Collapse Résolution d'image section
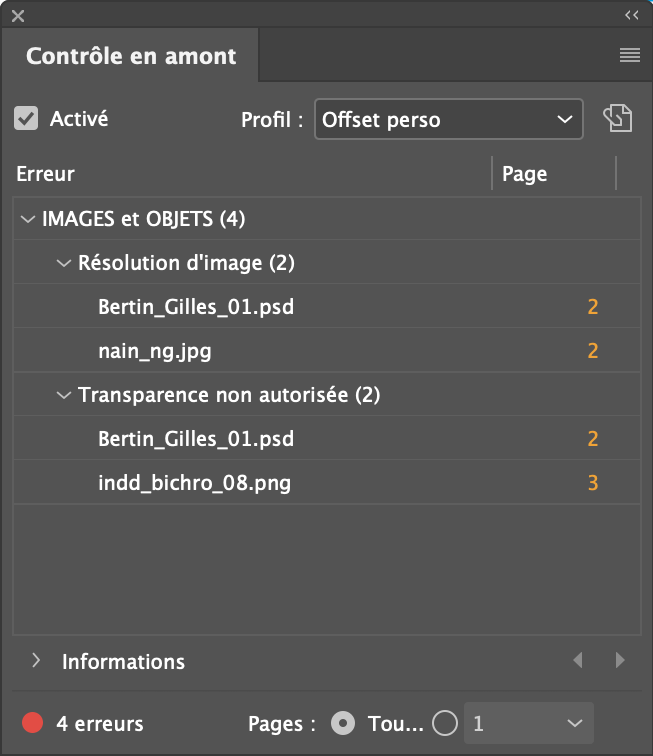Image resolution: width=653 pixels, height=756 pixels. [x=65, y=263]
